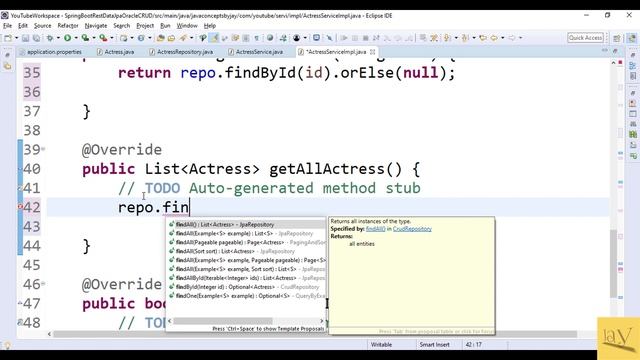Click the Smart Insert status entry
This screenshot has height=360, width=640.
pyautogui.click(x=434, y=345)
